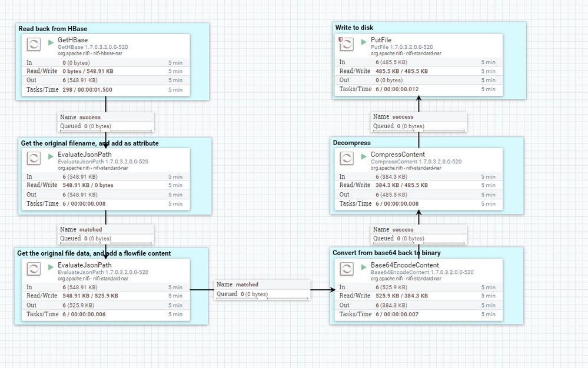Click EvaluateJsonPath Read/Write 548.91 KB / 0 bytes

pyautogui.click(x=88, y=185)
